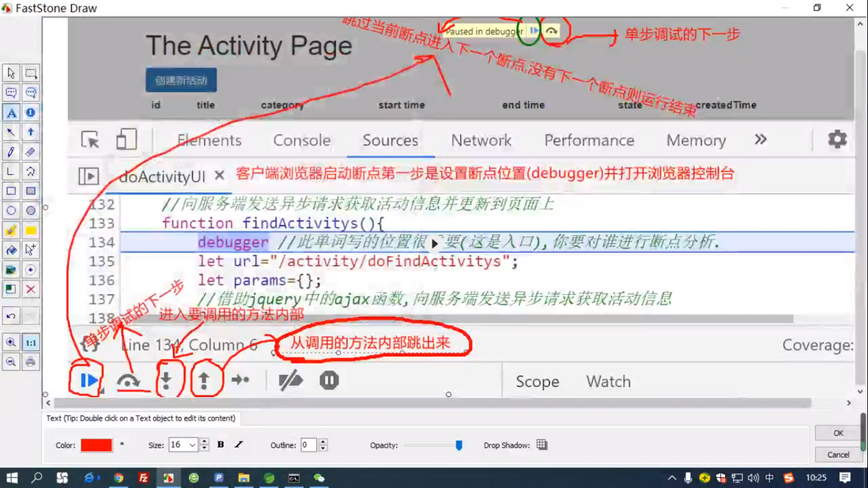Increase text Size with up stepper
Screen dimensions: 868x488
[x=204, y=441]
